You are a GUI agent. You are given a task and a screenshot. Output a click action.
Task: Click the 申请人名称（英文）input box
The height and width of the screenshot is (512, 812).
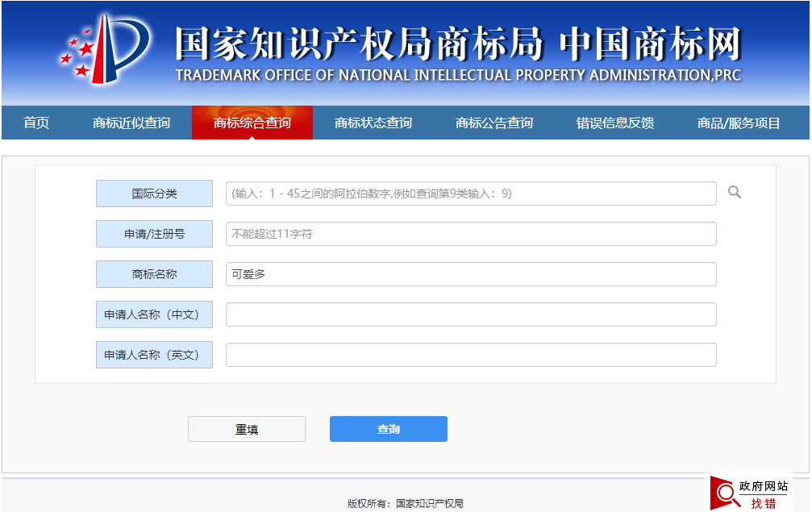(471, 355)
